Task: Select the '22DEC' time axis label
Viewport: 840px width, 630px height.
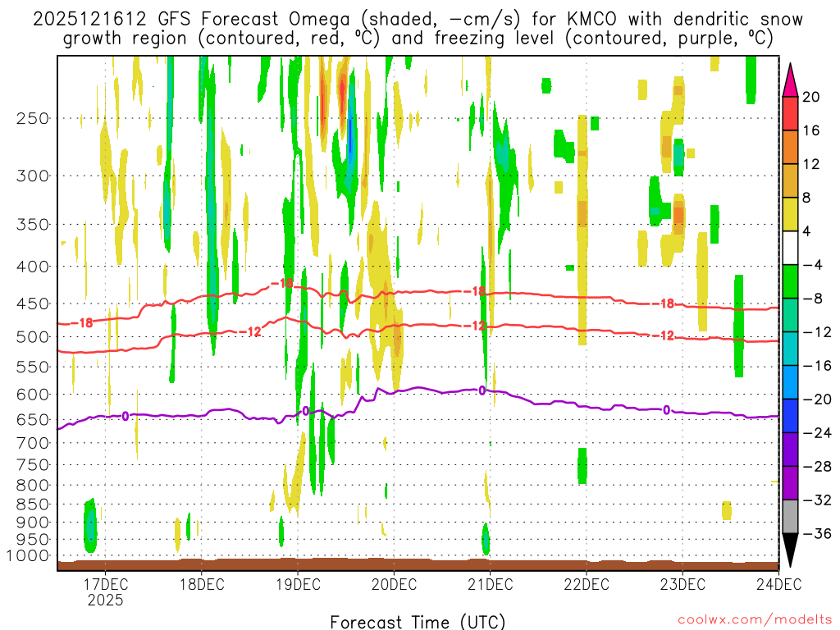Action: pyautogui.click(x=587, y=583)
